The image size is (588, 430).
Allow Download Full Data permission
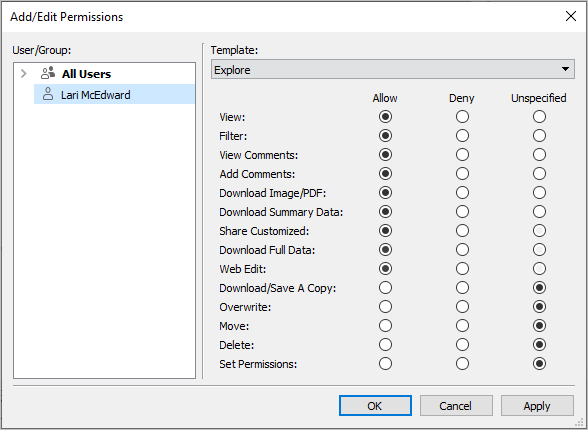pos(385,249)
